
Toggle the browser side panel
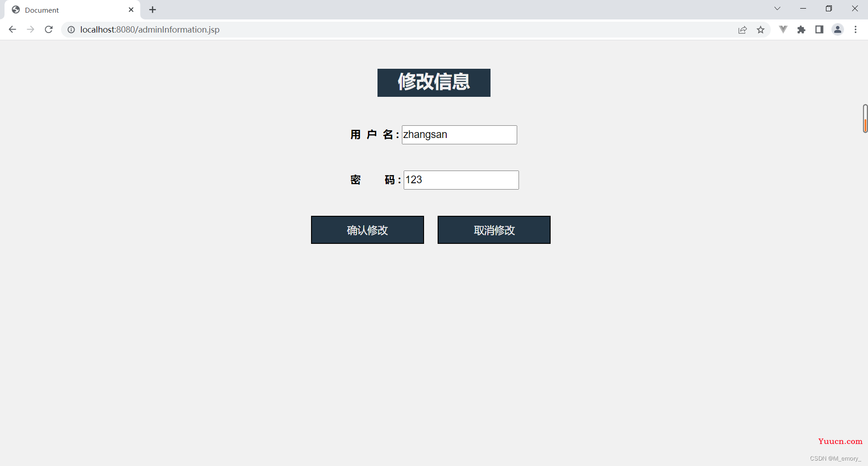coord(819,30)
